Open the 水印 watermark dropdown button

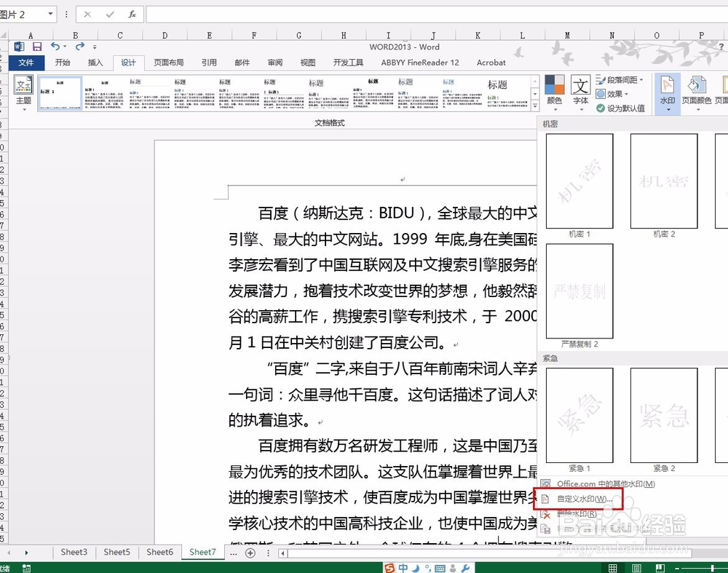point(668,94)
